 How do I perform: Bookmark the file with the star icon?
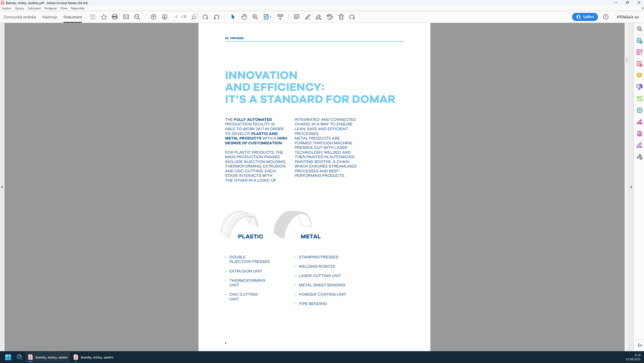coord(104,17)
